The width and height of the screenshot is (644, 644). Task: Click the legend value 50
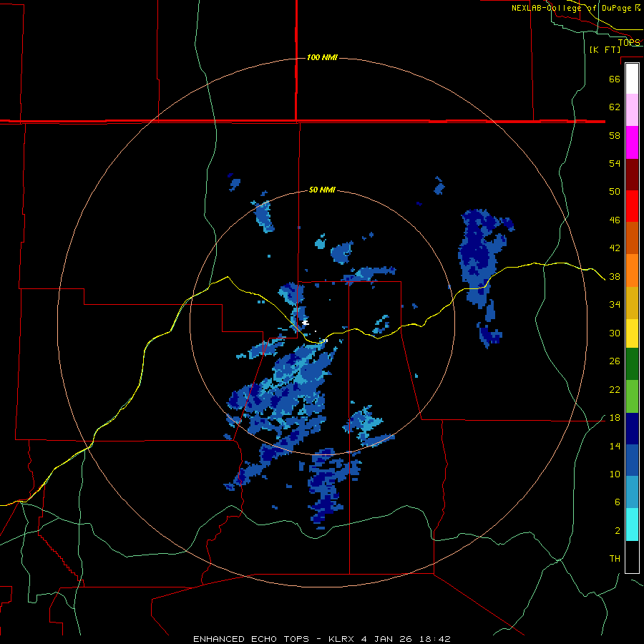click(615, 191)
